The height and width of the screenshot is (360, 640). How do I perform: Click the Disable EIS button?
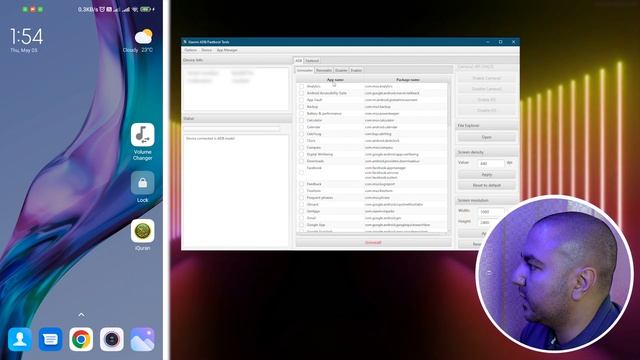(x=487, y=110)
